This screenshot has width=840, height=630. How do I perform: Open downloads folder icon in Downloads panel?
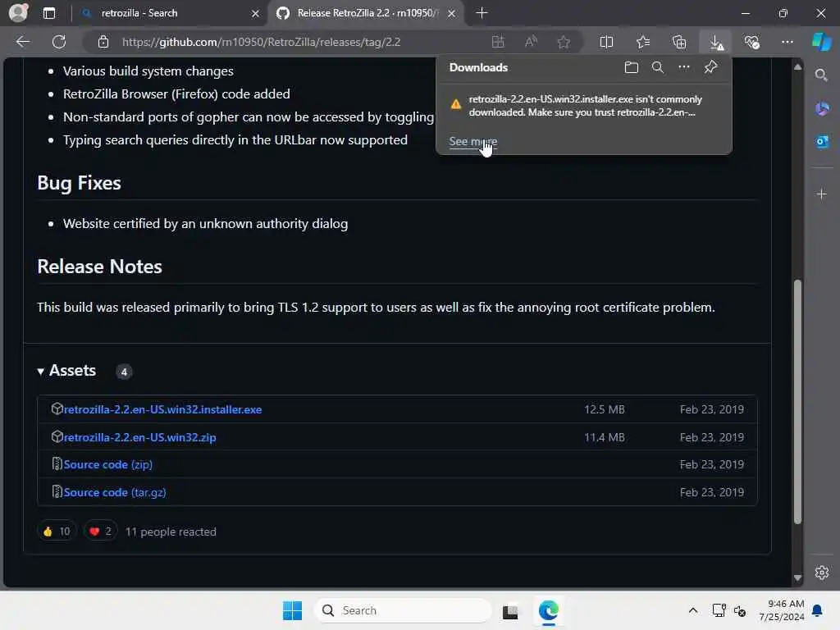[632, 67]
